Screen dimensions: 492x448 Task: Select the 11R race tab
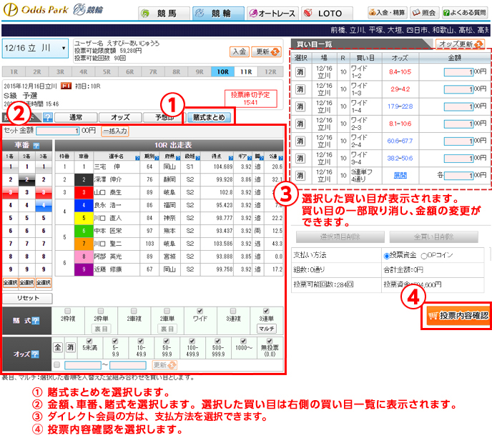[x=246, y=71]
